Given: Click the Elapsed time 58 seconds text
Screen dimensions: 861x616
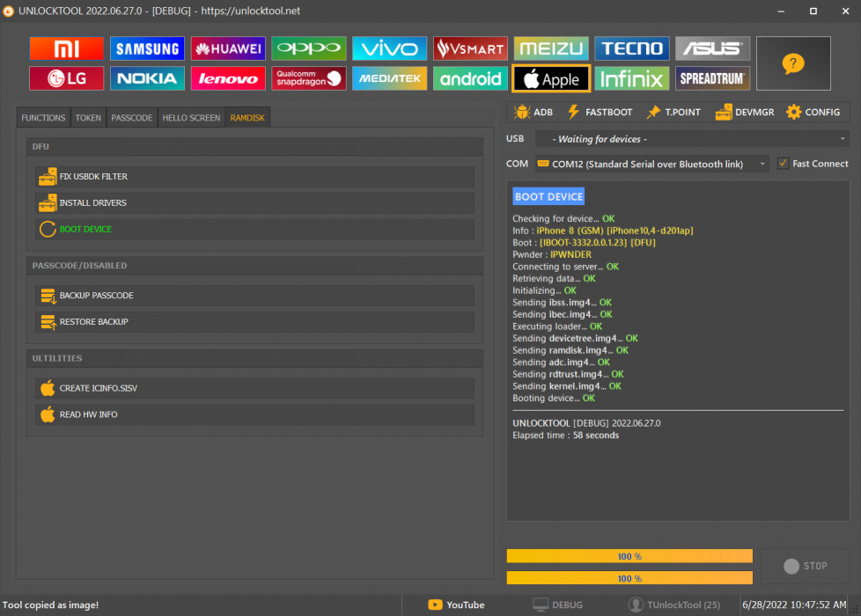Looking at the screenshot, I should 565,436.
